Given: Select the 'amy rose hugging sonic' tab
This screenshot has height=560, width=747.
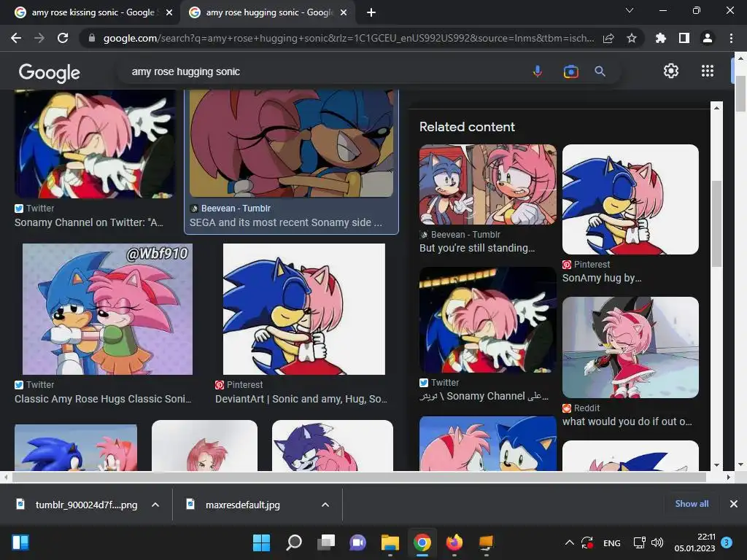Looking at the screenshot, I should pos(269,13).
